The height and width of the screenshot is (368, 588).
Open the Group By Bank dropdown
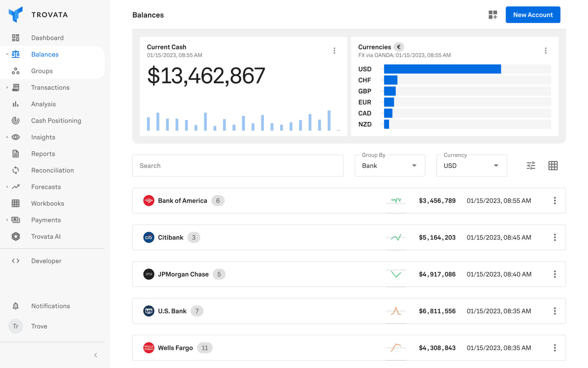tap(390, 166)
